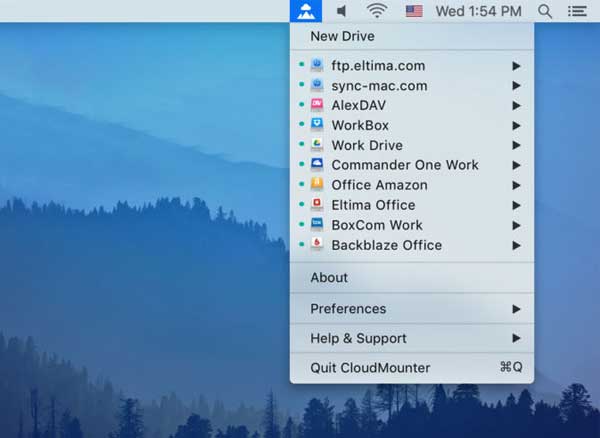This screenshot has width=600, height=438.
Task: Select the AlexDAV drive name
Action: coord(359,105)
